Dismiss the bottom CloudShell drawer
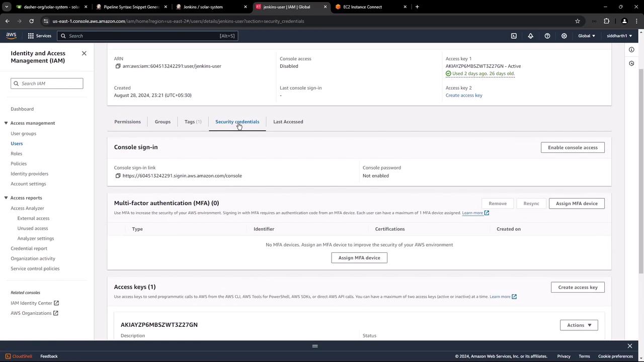 [629, 346]
